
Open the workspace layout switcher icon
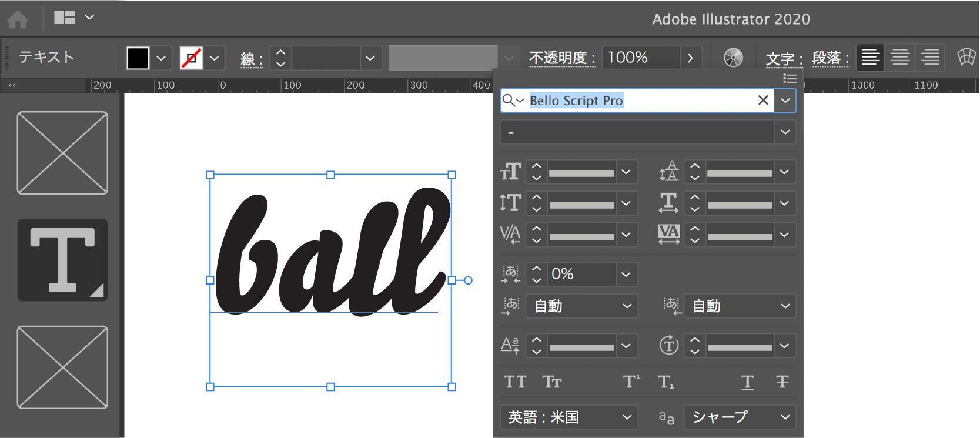click(65, 18)
